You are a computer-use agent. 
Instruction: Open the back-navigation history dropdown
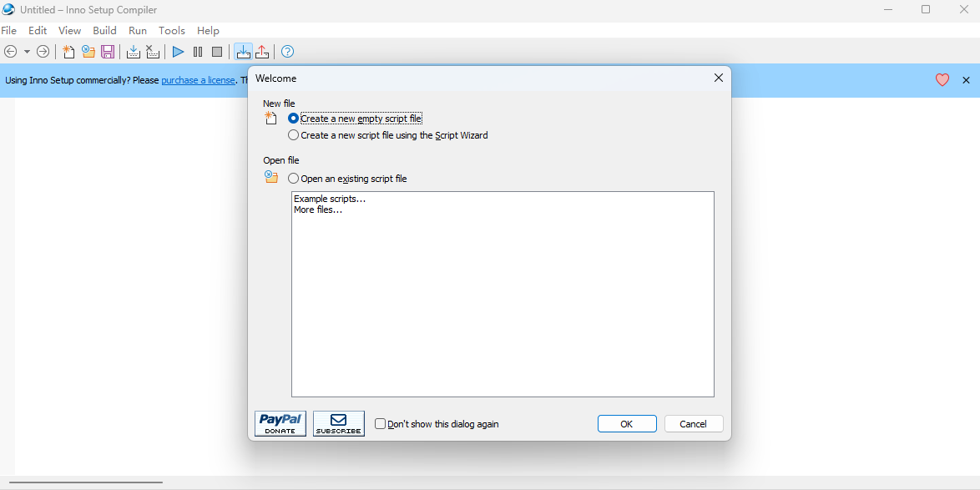coord(26,51)
